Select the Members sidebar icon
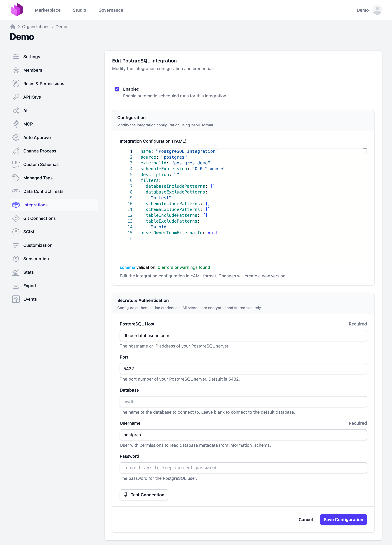The height and width of the screenshot is (545, 392). [16, 70]
